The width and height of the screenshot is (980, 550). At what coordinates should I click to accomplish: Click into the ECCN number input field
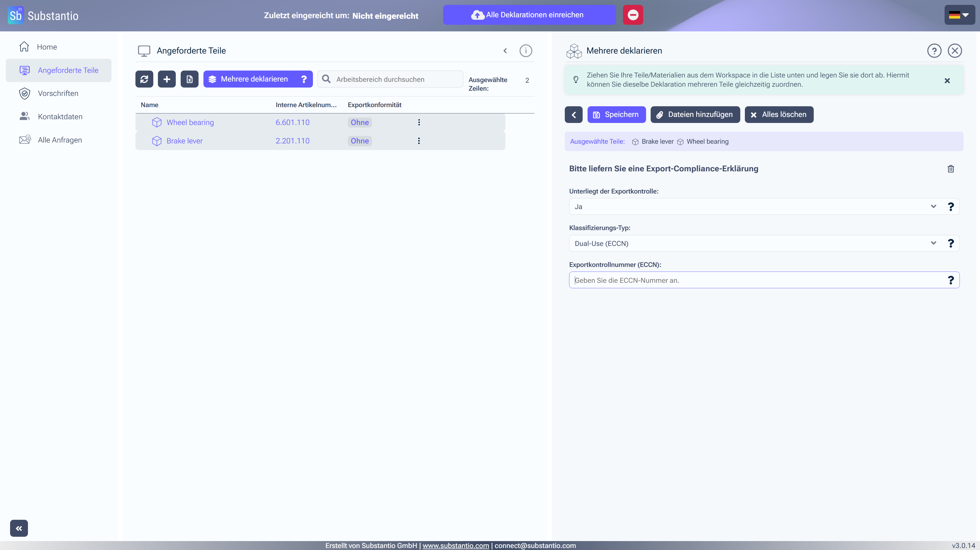pos(757,280)
